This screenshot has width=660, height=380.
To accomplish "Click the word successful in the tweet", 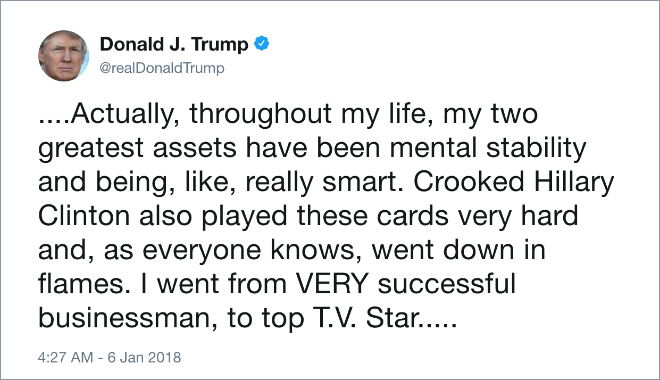I will [x=447, y=283].
